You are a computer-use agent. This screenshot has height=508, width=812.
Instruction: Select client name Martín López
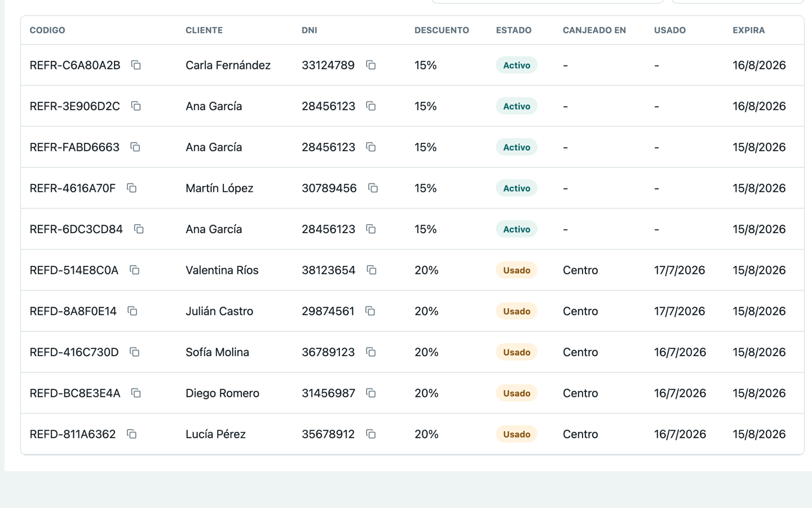219,189
